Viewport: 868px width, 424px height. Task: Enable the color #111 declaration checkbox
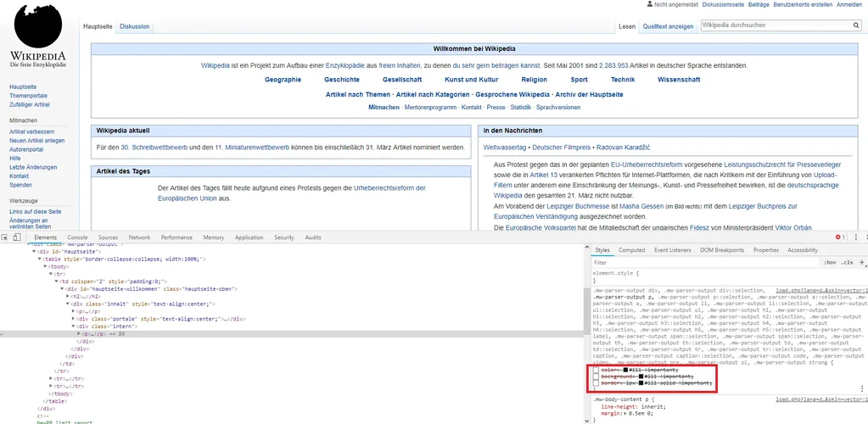click(596, 370)
